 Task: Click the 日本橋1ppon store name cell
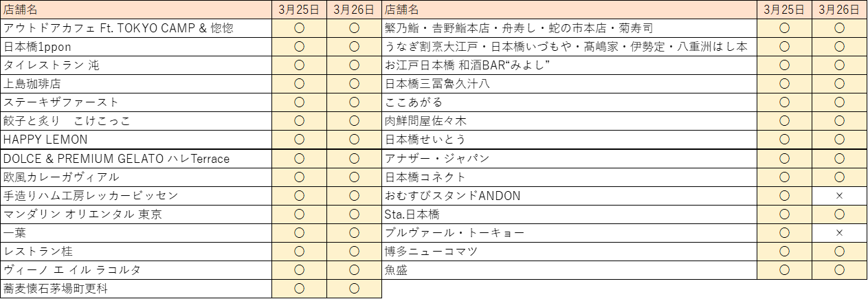pos(137,47)
